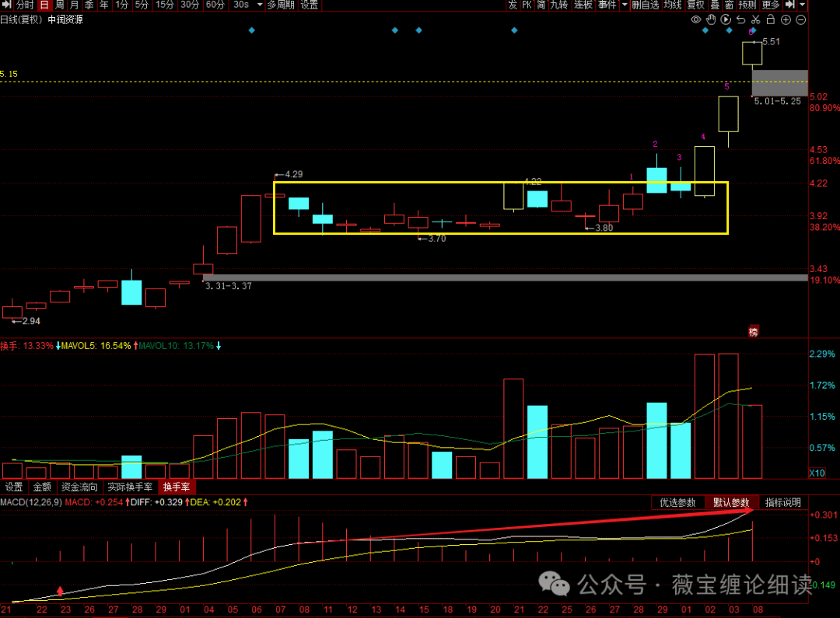Switch to the 30分 minute chart
The image size is (840, 618).
click(x=190, y=5)
